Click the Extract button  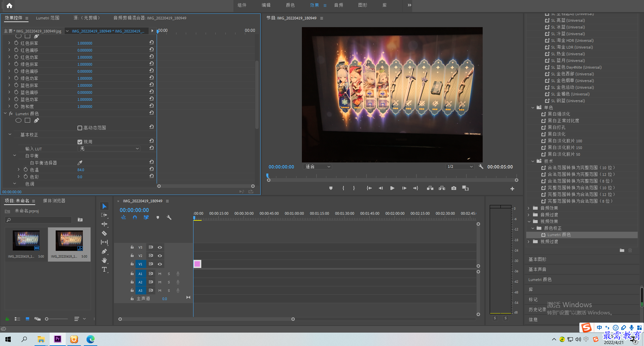pyautogui.click(x=442, y=188)
